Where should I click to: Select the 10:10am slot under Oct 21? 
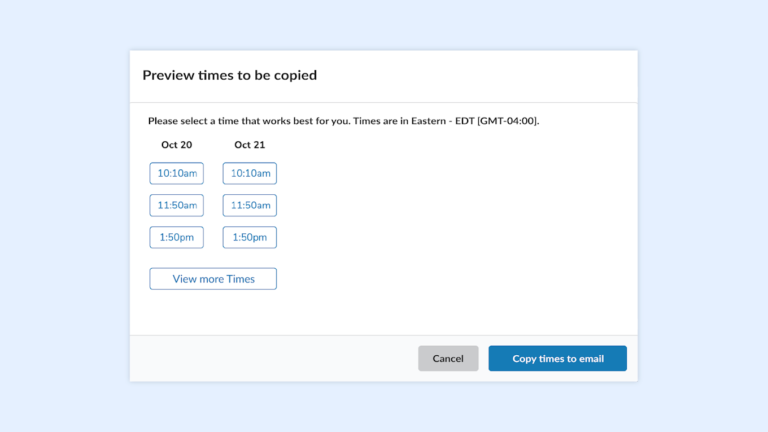(x=250, y=173)
